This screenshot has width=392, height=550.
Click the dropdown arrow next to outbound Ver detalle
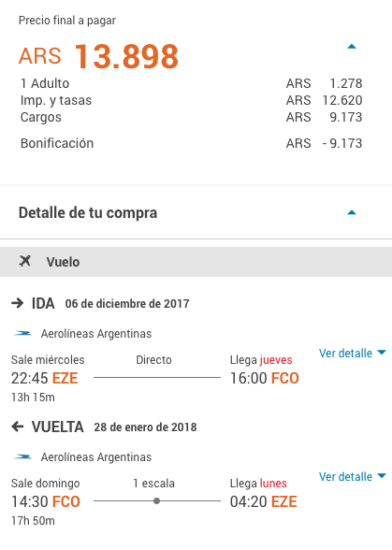tap(382, 352)
